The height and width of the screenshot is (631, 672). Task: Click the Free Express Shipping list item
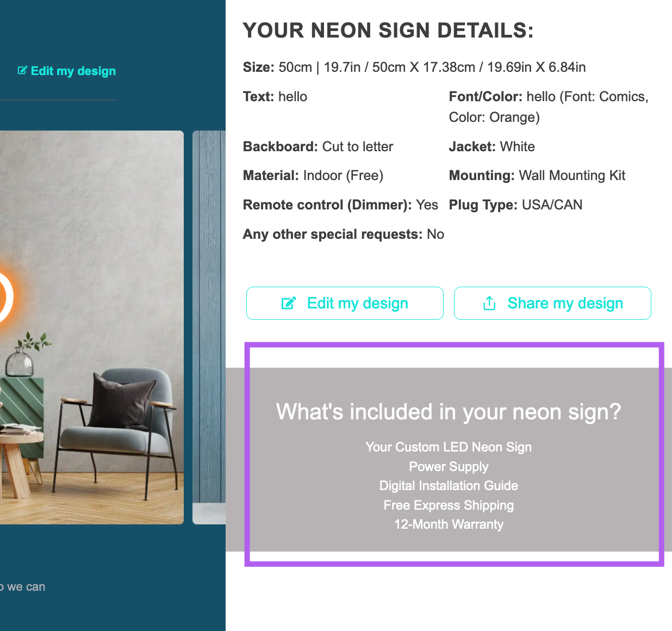pos(448,505)
